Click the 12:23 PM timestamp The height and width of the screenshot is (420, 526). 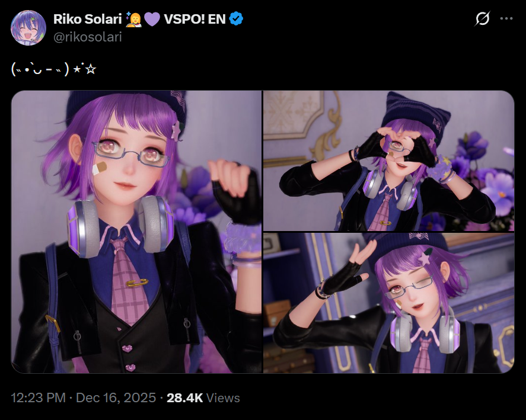(x=38, y=398)
